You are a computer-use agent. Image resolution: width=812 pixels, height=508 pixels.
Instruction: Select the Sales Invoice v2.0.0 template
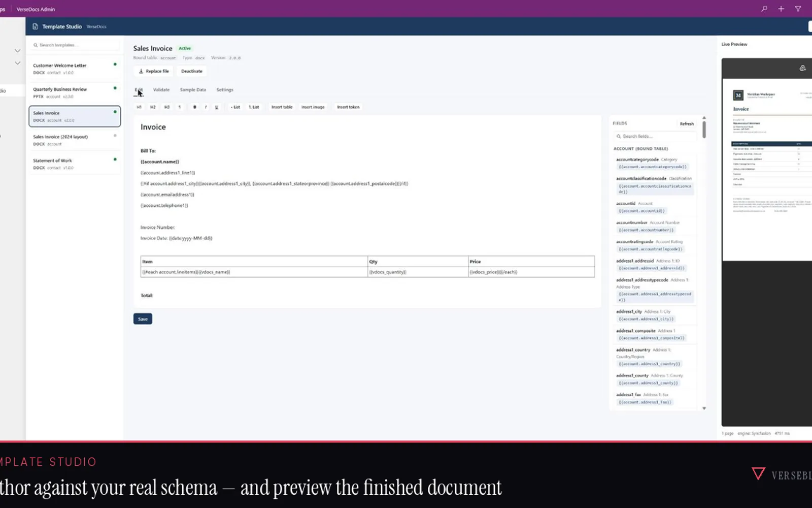pos(75,116)
